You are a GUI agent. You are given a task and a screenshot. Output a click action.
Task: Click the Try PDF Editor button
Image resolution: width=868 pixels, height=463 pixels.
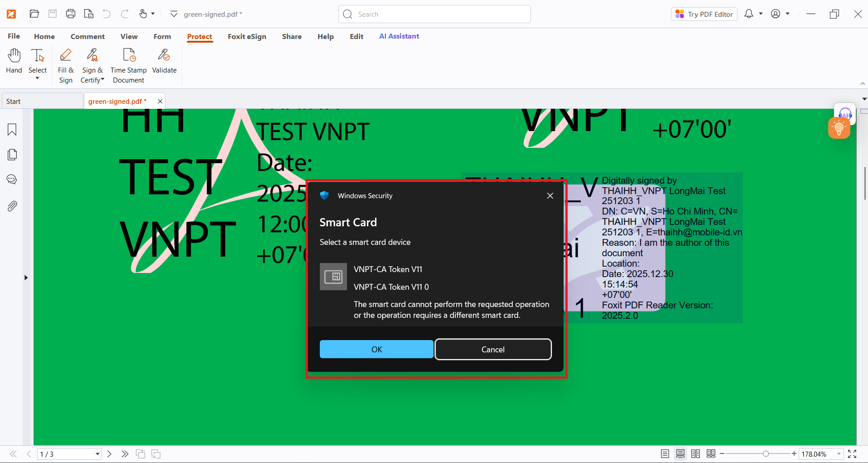click(704, 14)
